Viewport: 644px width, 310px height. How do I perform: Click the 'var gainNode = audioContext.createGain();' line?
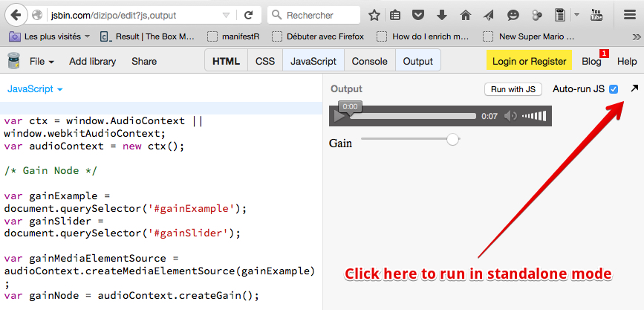click(x=131, y=296)
